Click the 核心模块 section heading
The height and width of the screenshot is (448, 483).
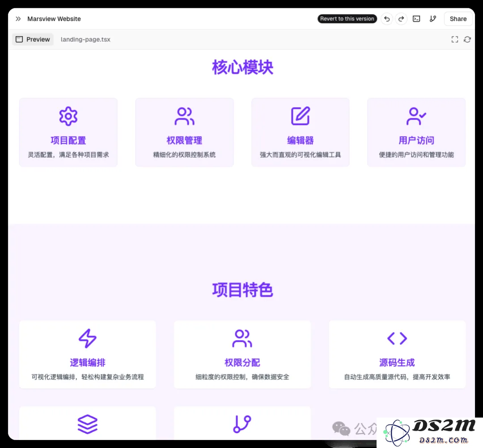pos(242,67)
